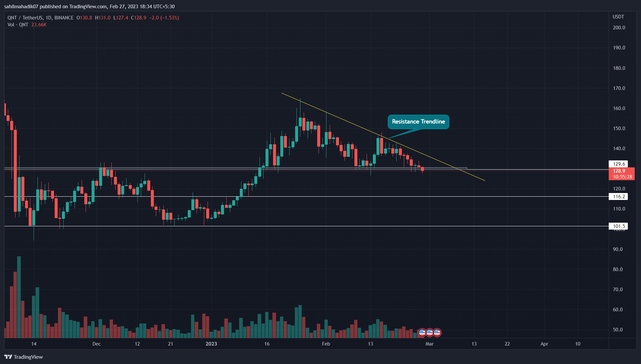This screenshot has width=641, height=364.
Task: Click the low value L127.4
Action: coord(121,18)
